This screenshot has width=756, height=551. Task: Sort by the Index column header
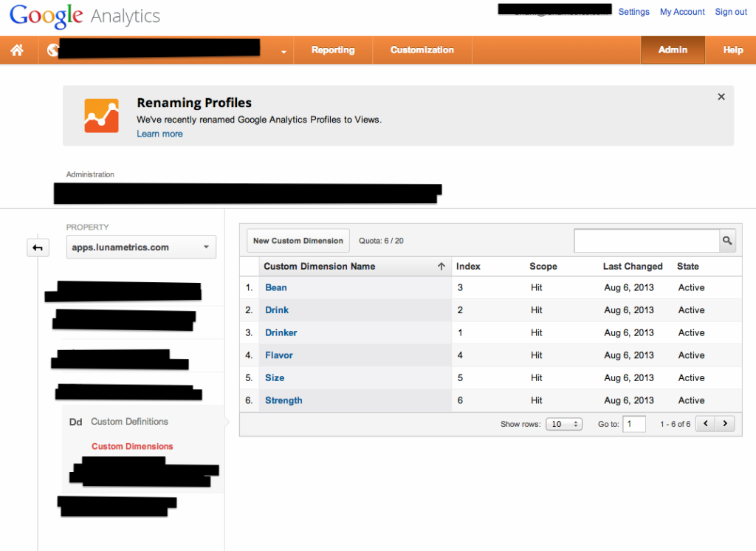click(468, 267)
